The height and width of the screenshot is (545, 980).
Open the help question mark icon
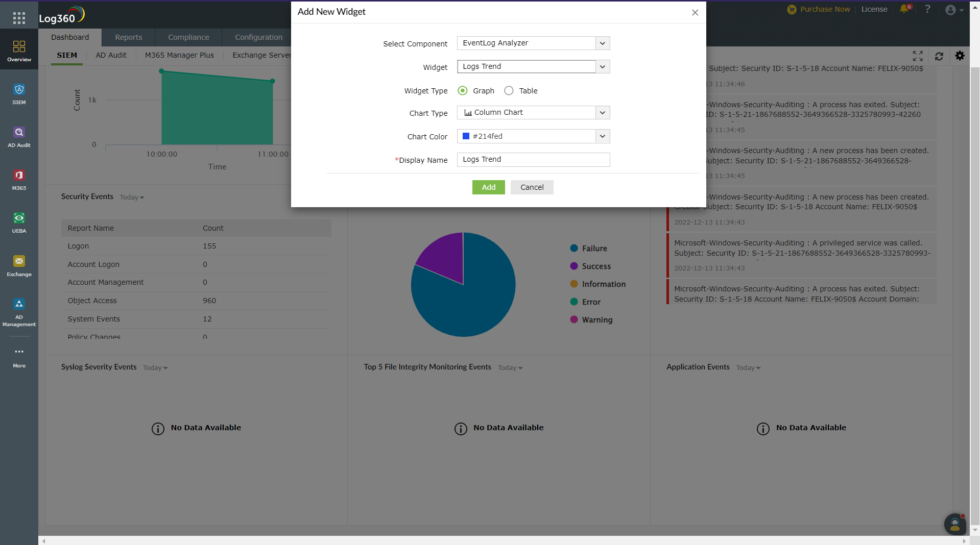coord(927,9)
